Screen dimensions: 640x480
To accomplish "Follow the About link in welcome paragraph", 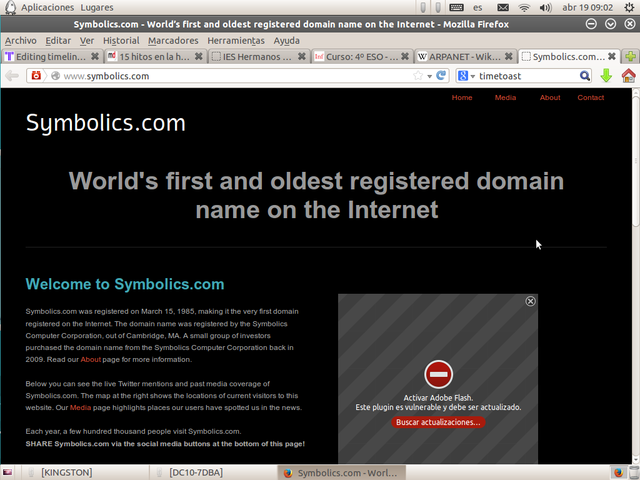I will (91, 360).
